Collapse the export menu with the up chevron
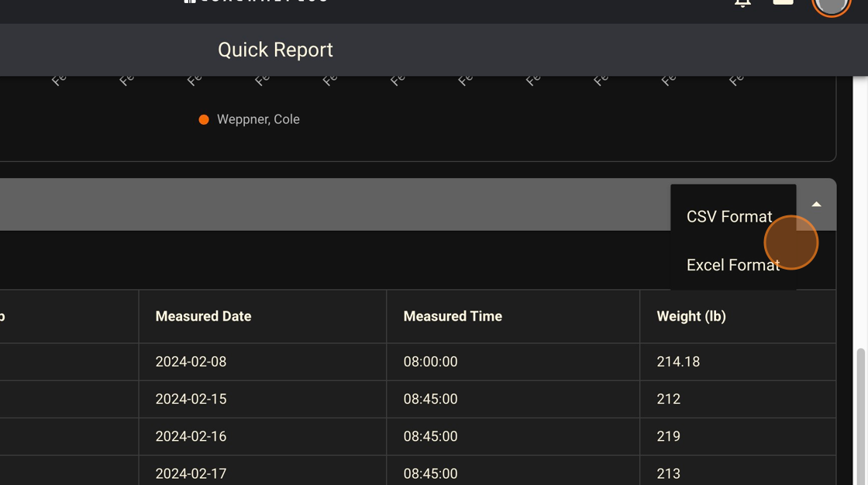Viewport: 868px width, 485px height. (815, 205)
